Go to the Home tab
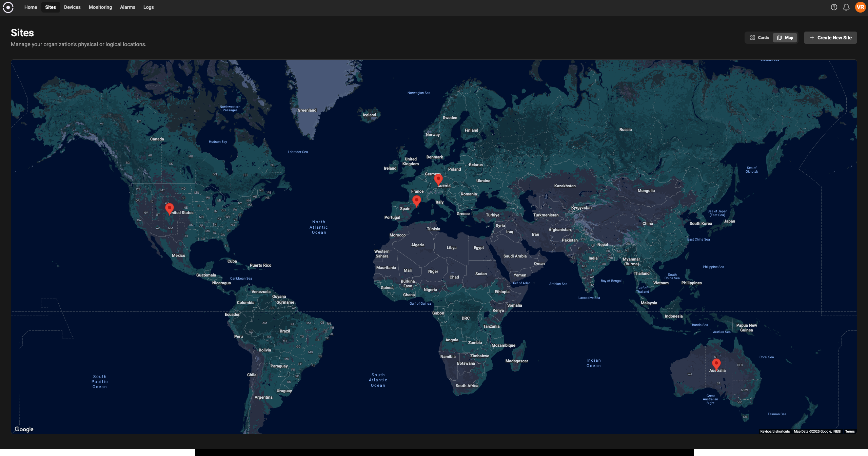Image resolution: width=868 pixels, height=456 pixels. coord(31,7)
